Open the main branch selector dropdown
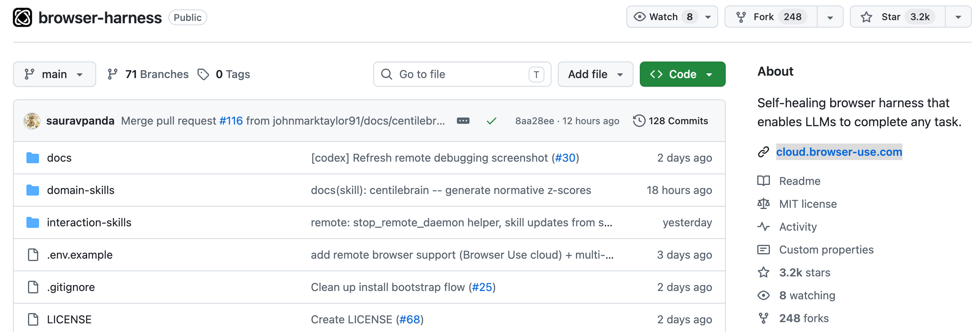 click(54, 74)
